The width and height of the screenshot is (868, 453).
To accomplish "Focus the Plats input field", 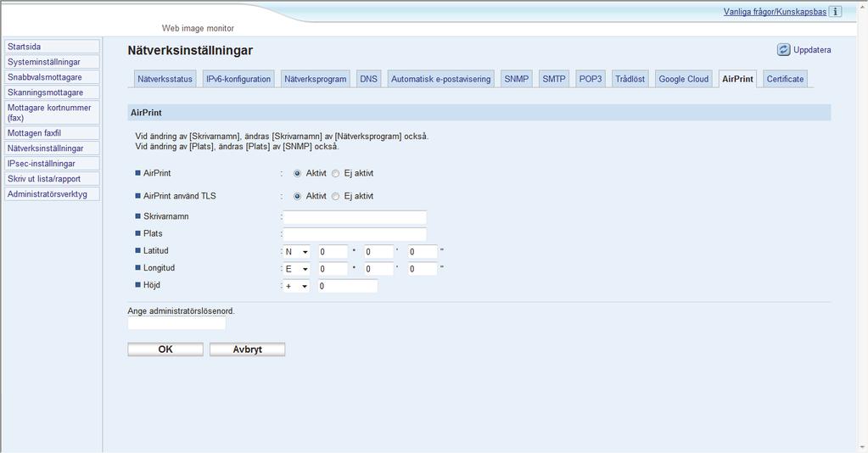I will coord(355,234).
